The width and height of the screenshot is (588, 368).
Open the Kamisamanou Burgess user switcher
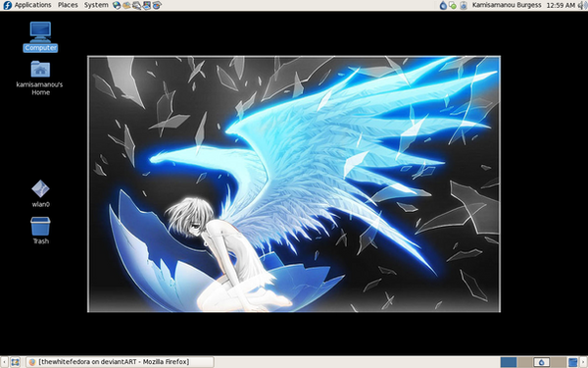coord(507,5)
